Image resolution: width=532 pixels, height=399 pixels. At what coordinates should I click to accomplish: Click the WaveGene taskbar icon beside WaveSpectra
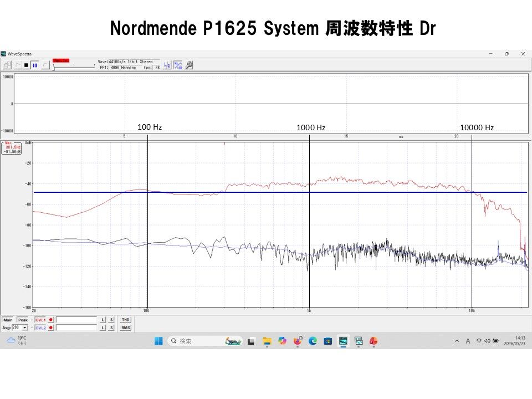(x=359, y=341)
